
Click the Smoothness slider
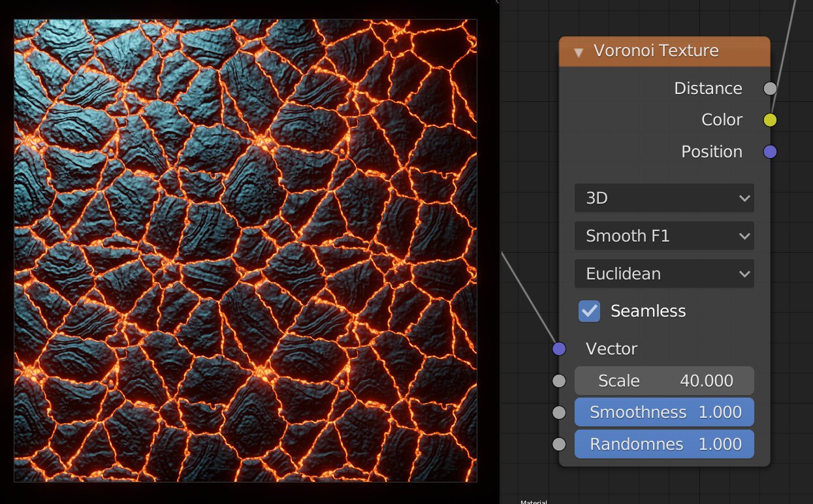pos(664,412)
